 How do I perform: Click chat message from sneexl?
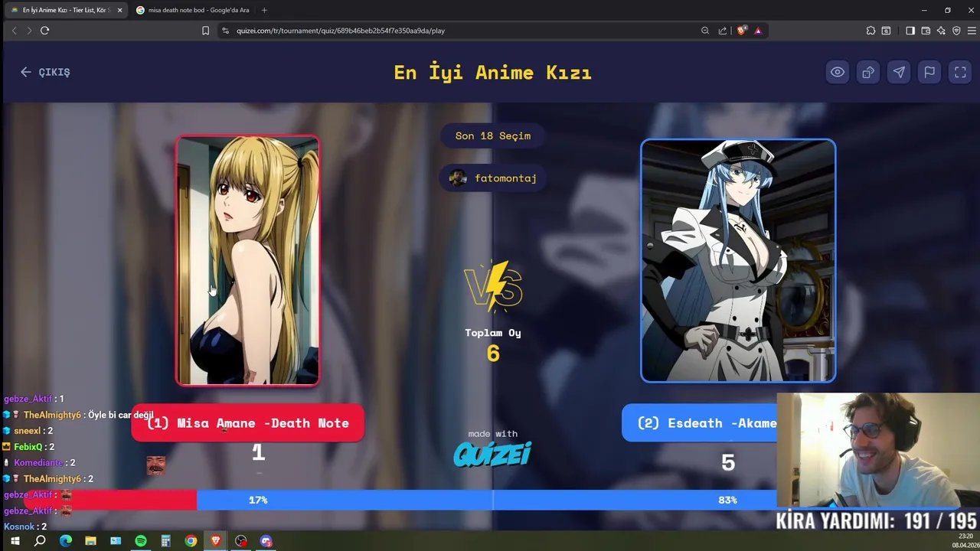(x=28, y=431)
